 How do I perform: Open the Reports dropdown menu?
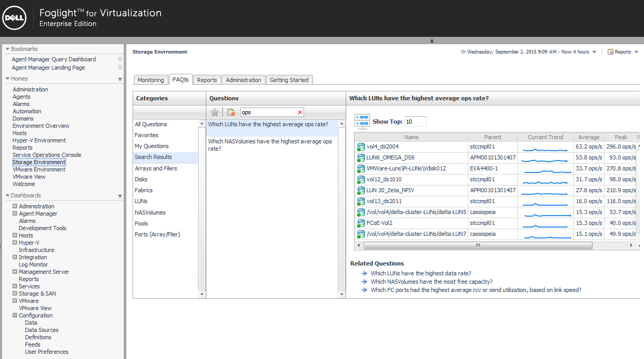click(x=636, y=52)
